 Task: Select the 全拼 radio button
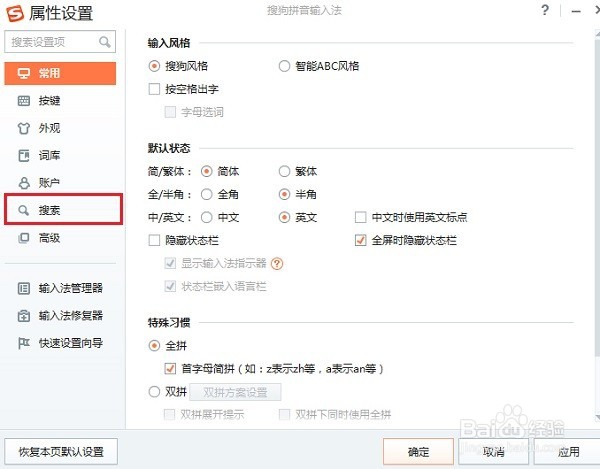[x=154, y=346]
